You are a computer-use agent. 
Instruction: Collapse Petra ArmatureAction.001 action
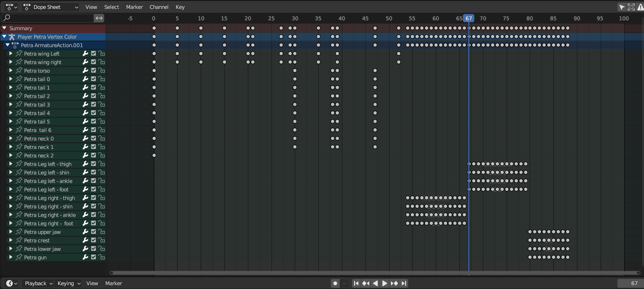[x=8, y=45]
